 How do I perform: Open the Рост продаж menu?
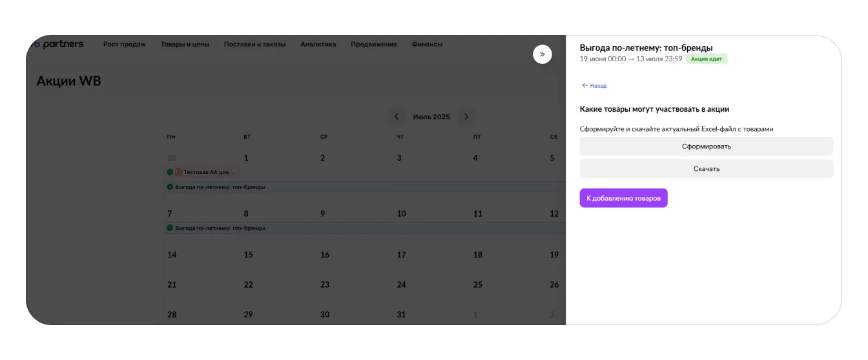click(x=125, y=45)
